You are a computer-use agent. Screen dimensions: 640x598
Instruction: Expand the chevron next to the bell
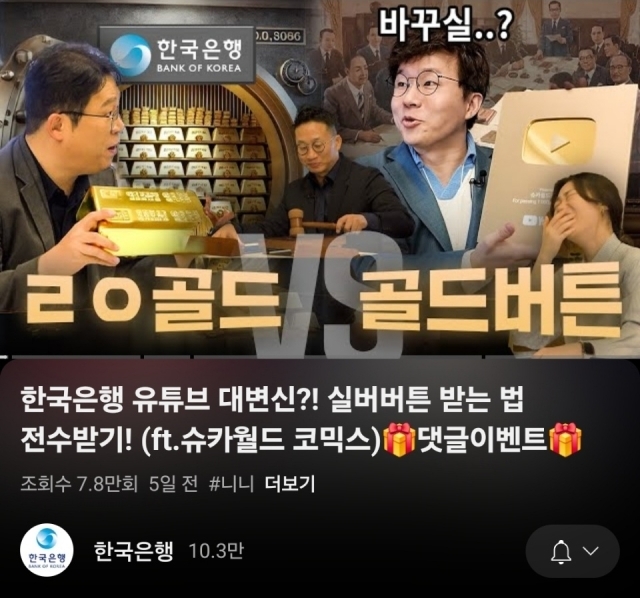590,551
